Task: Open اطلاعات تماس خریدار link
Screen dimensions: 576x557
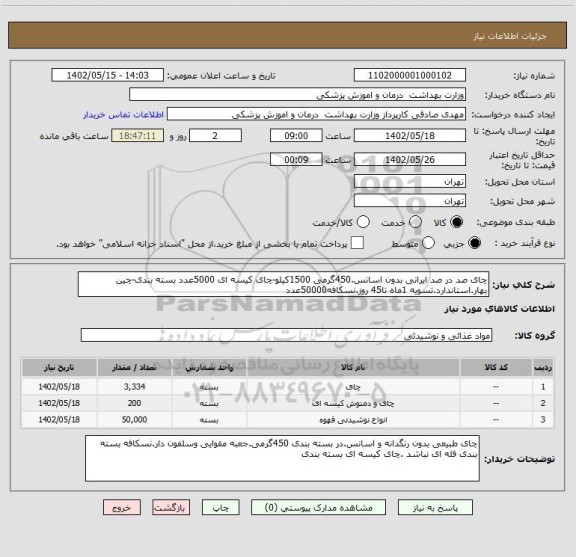Action: pyautogui.click(x=123, y=115)
